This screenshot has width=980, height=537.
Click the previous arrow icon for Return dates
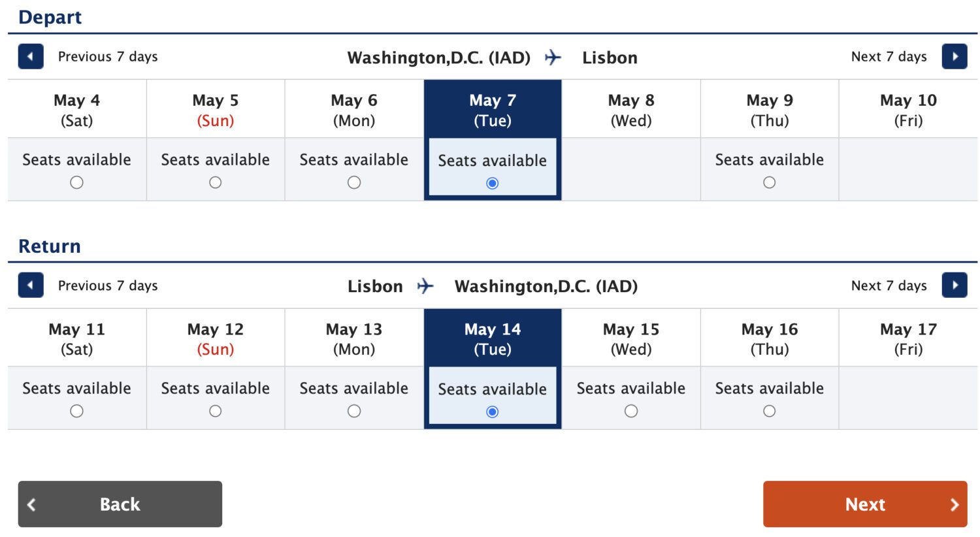pyautogui.click(x=30, y=285)
